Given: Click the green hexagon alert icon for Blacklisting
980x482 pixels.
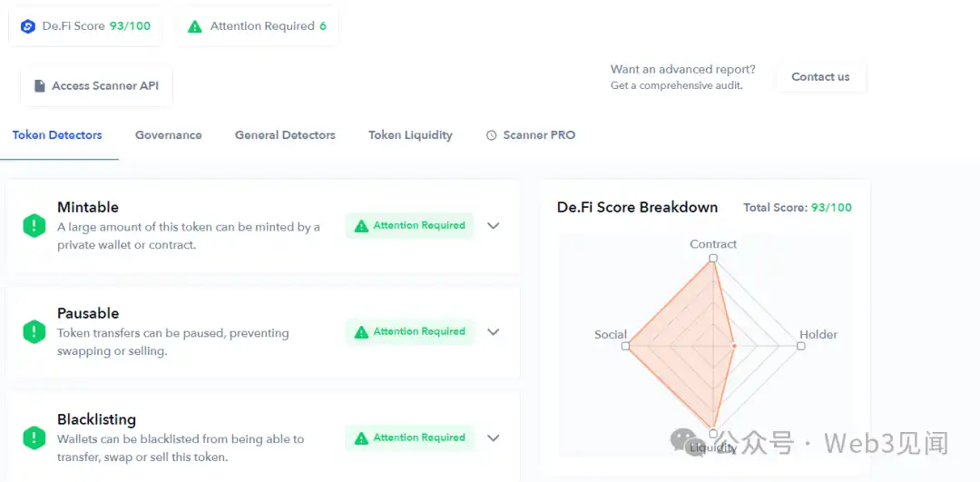Looking at the screenshot, I should coord(34,438).
